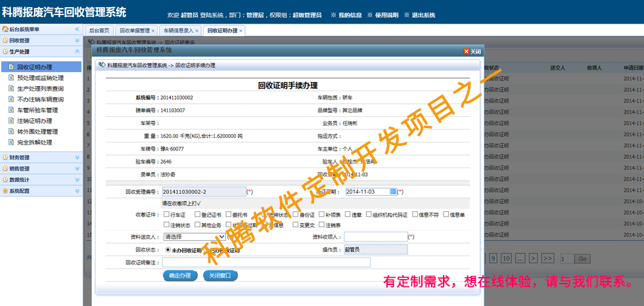This screenshot has width=644, height=306.
Task: Close the 回收证明办理 tab with its x
Action: coord(241,31)
